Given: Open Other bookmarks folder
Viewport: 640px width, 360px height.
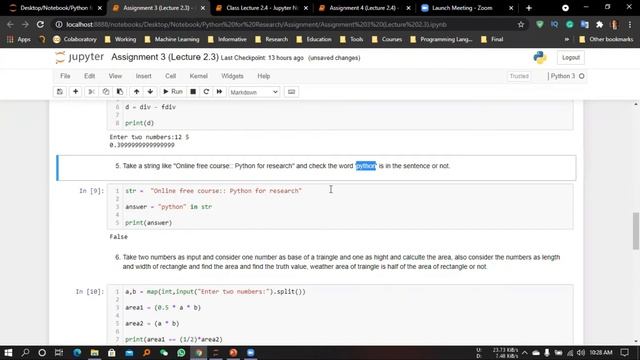Looking at the screenshot, I should [x=607, y=40].
